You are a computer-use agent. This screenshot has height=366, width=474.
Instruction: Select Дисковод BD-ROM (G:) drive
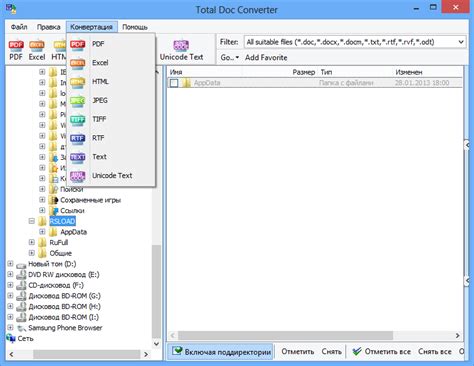(x=64, y=296)
